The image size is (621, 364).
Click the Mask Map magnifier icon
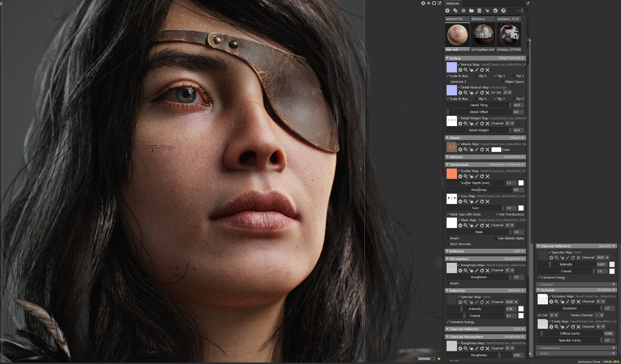pyautogui.click(x=465, y=225)
